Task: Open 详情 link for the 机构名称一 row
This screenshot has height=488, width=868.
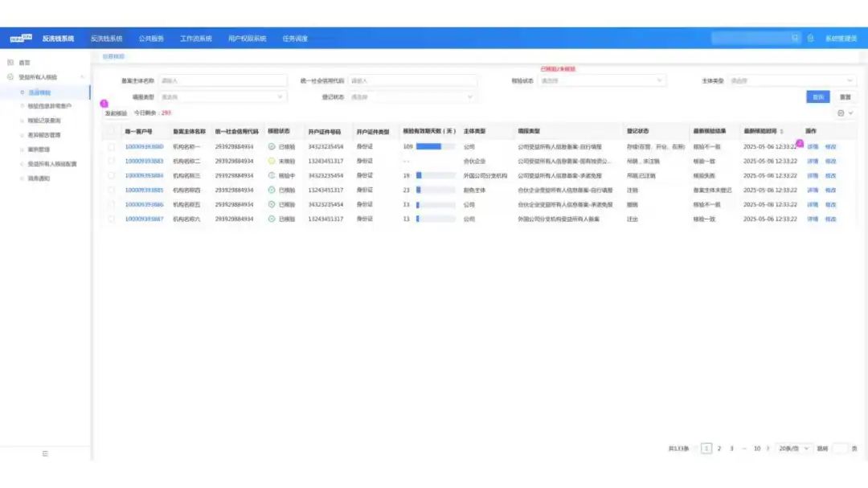Action: point(812,147)
